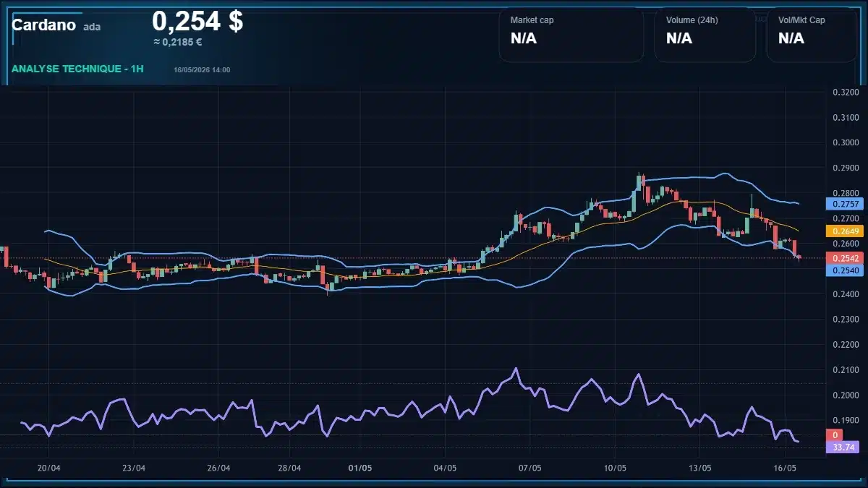Click the 20/04 date on time axis
The height and width of the screenshot is (488, 868).
coord(48,468)
